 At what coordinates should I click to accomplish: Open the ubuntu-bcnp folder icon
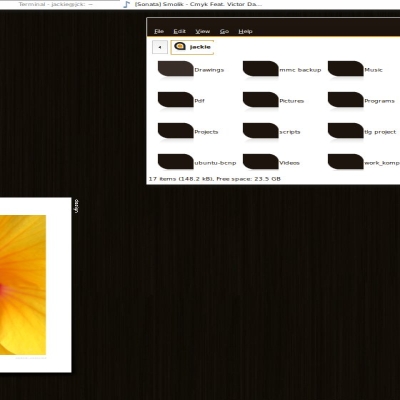coord(175,161)
